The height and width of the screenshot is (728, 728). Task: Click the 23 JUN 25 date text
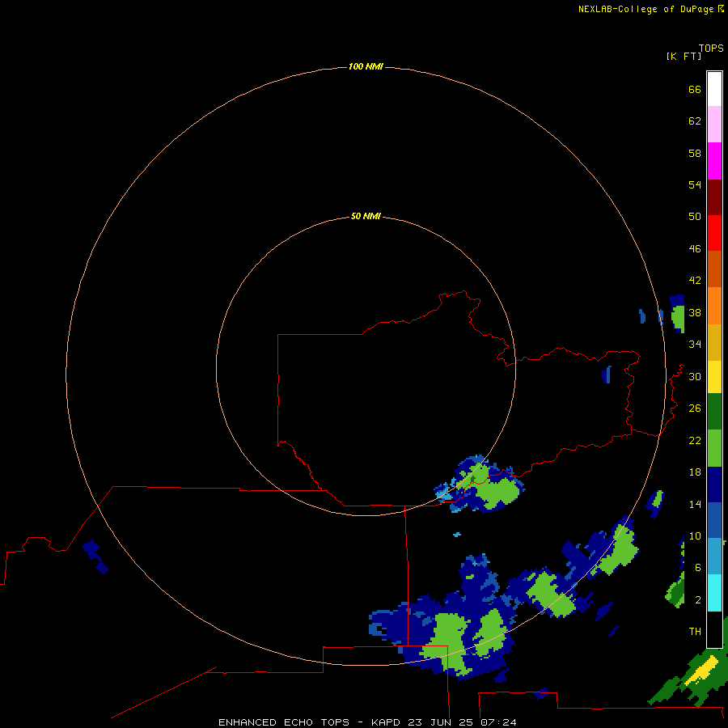click(x=441, y=722)
